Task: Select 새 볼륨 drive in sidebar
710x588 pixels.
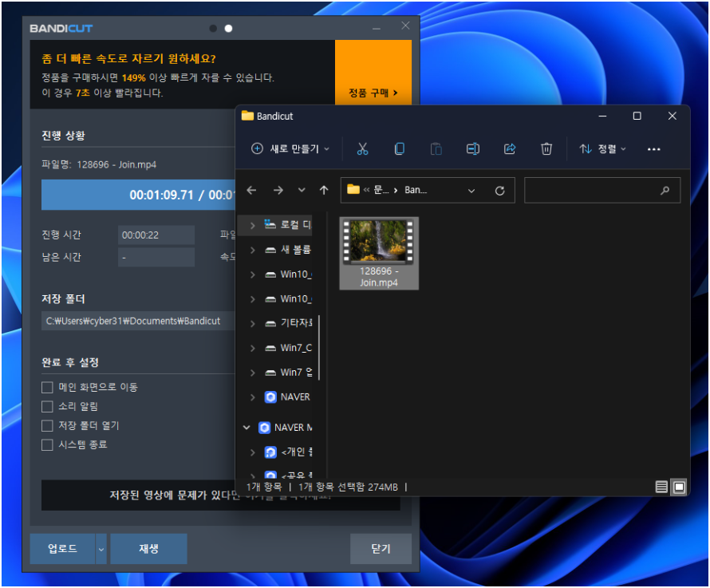Action: coord(288,250)
